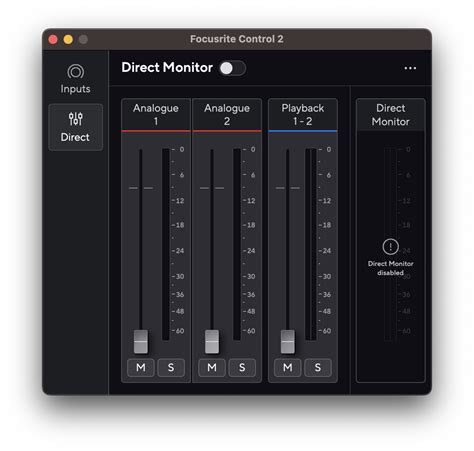Click the Analogue 2 level meter
Screen dimensions: 474x451
pos(237,244)
